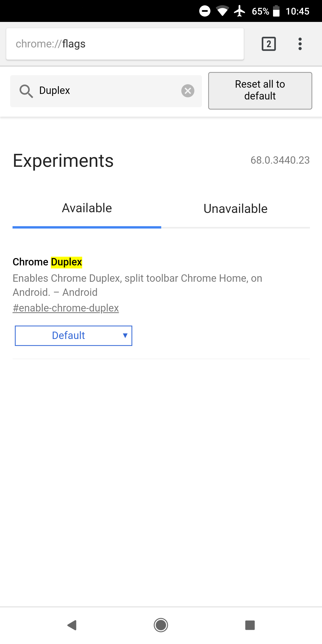Tap the recent apps square button
Image resolution: width=322 pixels, height=644 pixels.
[250, 625]
